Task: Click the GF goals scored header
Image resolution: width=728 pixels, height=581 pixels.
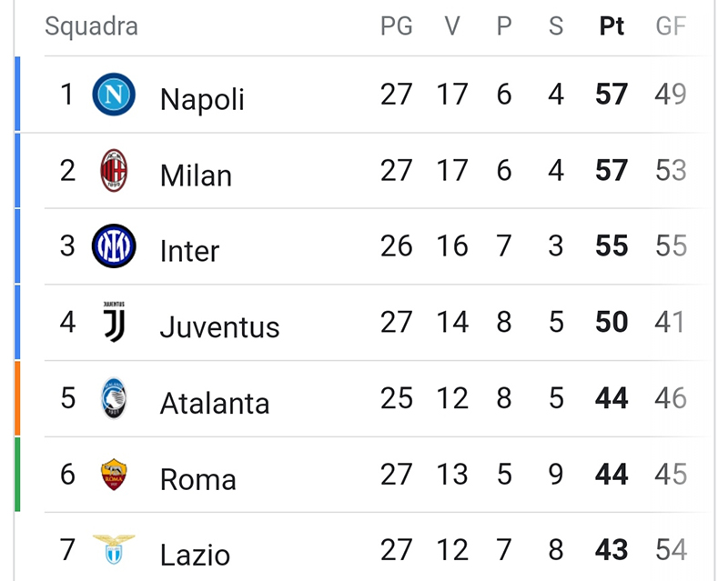Action: (671, 26)
